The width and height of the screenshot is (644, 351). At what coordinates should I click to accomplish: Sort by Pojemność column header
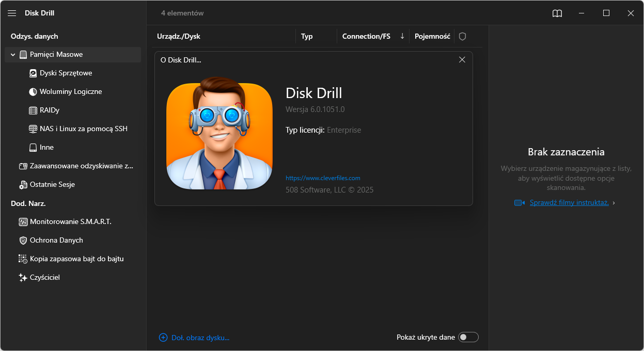(x=432, y=37)
